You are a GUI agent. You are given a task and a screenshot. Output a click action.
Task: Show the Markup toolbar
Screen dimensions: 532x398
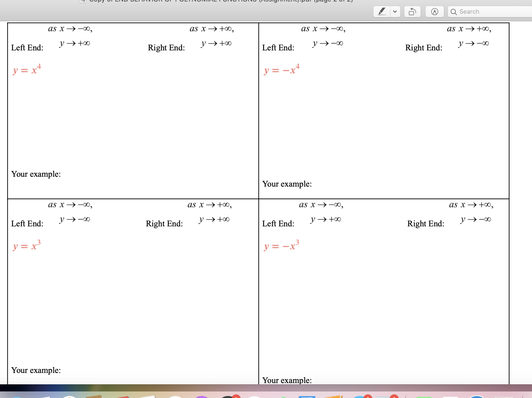point(434,12)
